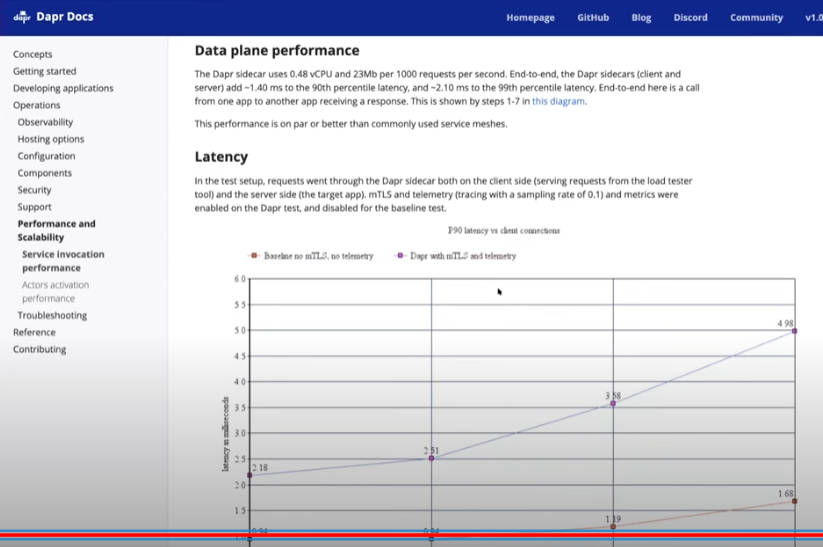Open the Discord nav link
The width and height of the screenshot is (823, 547).
click(x=690, y=17)
